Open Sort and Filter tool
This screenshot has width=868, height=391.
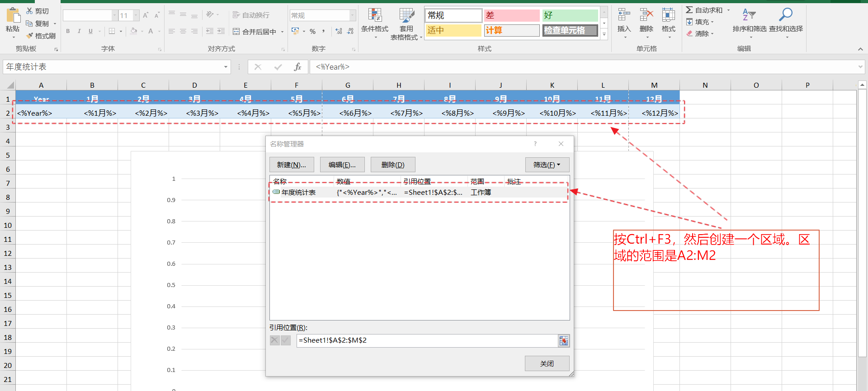(x=749, y=16)
